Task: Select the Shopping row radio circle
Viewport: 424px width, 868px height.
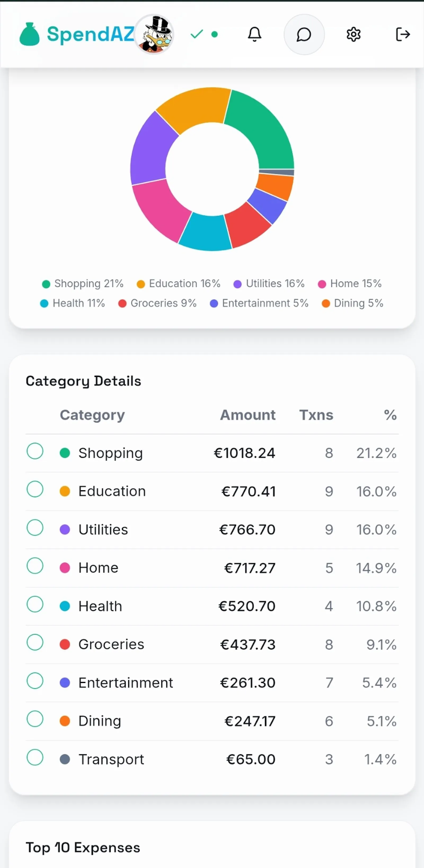Action: click(35, 451)
